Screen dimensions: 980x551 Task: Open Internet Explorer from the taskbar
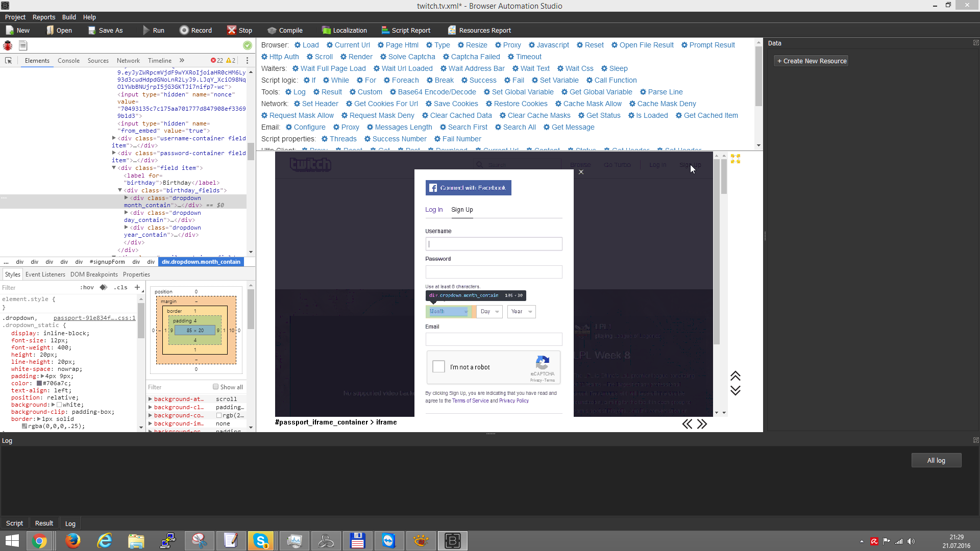point(105,541)
